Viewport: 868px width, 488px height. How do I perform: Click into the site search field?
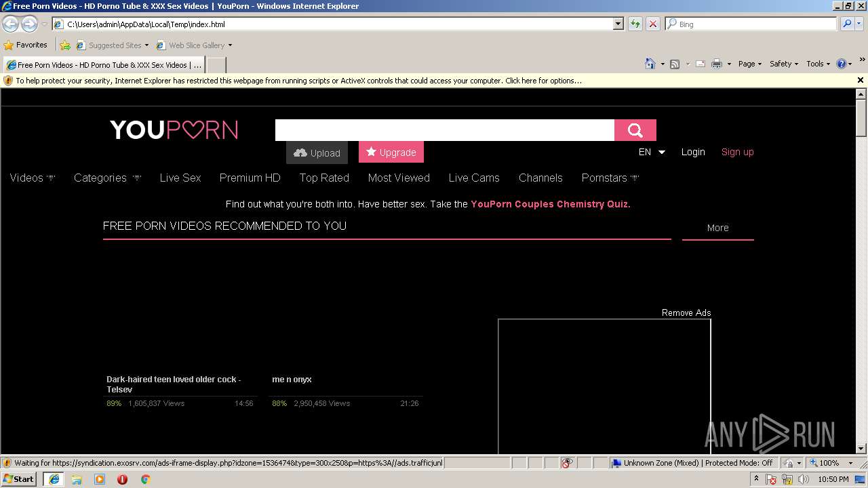coord(445,130)
